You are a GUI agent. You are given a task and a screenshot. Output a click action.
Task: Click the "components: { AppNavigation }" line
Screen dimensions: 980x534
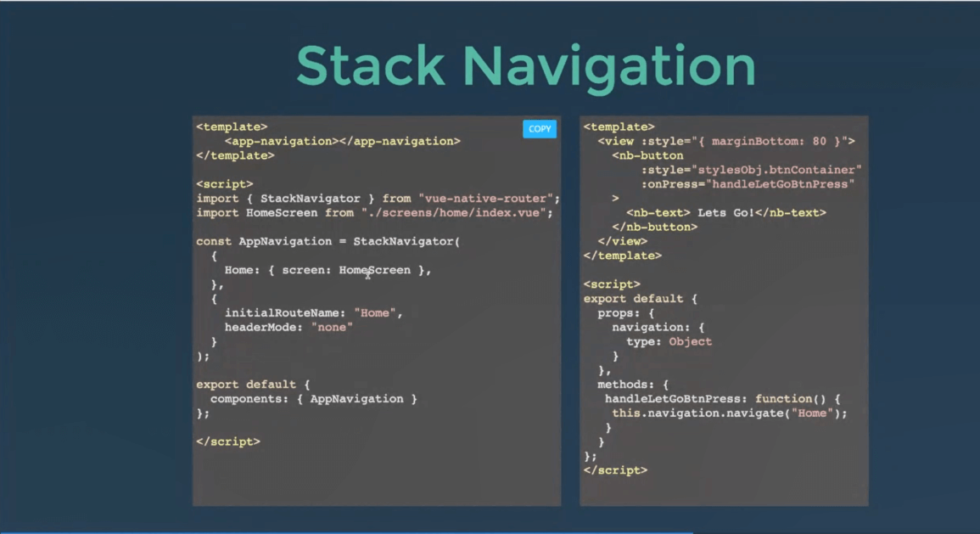(314, 399)
